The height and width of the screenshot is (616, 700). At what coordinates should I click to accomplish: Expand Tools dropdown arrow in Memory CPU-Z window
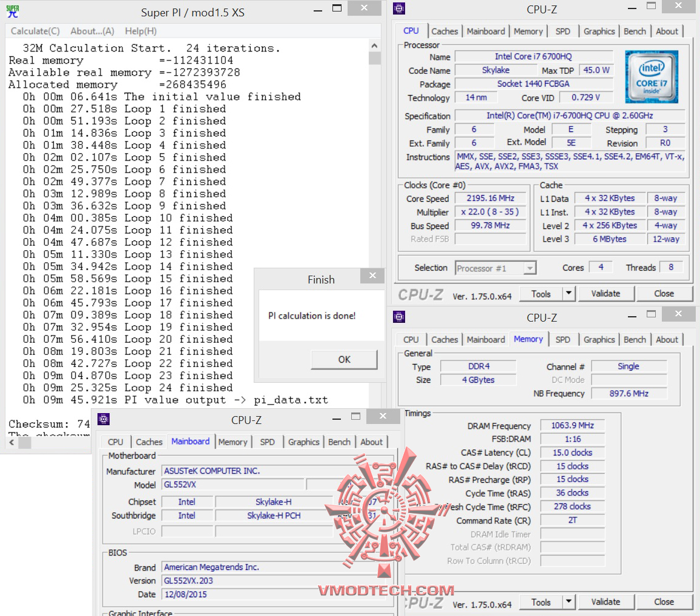click(569, 601)
